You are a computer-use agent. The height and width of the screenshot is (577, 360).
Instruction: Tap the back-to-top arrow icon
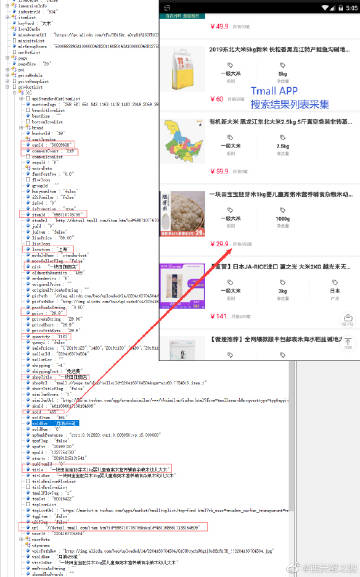point(348,341)
